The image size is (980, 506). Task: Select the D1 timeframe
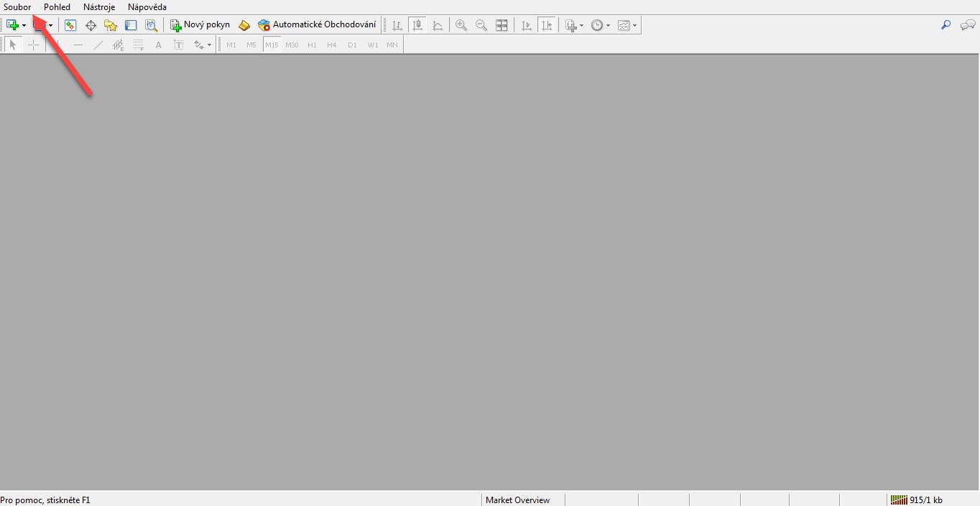point(352,45)
